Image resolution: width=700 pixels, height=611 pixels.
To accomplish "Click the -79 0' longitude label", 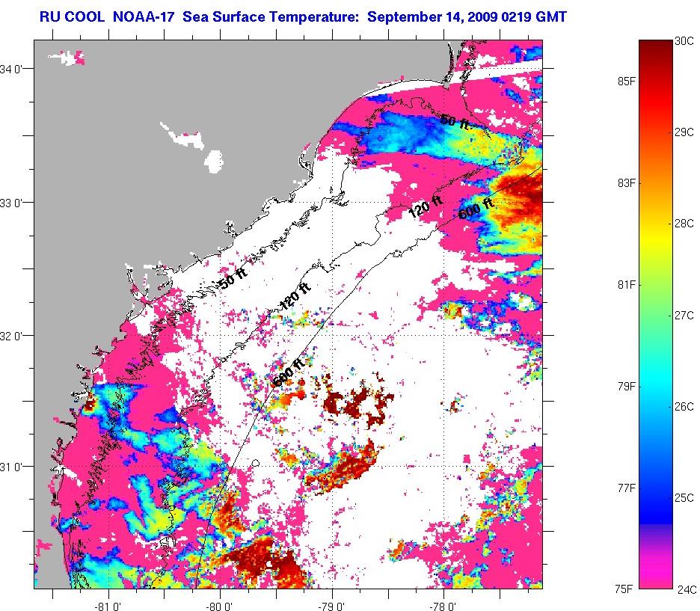I will point(331,606).
